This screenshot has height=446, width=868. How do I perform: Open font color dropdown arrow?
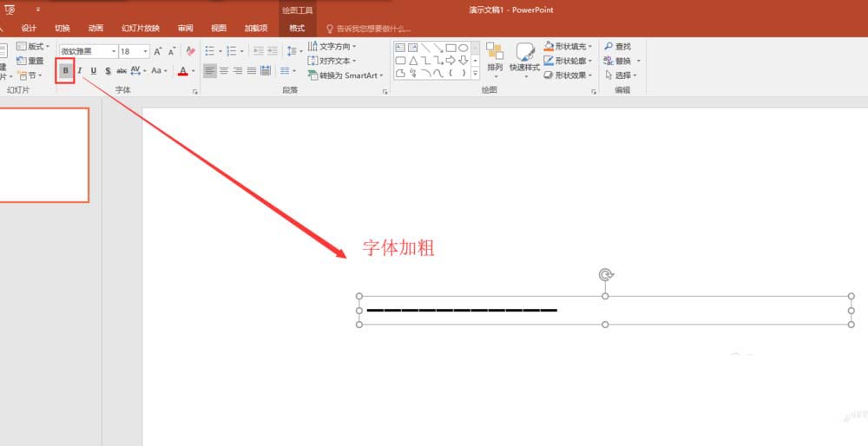click(x=194, y=71)
